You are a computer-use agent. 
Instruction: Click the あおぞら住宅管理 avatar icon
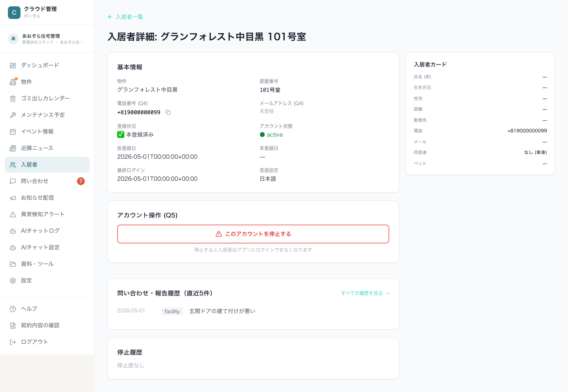(x=13, y=39)
